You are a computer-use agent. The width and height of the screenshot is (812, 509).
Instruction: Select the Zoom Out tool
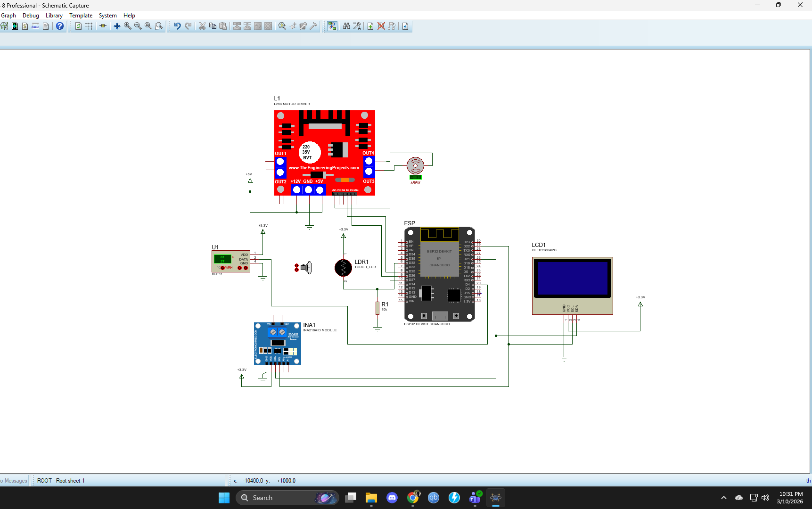(138, 26)
